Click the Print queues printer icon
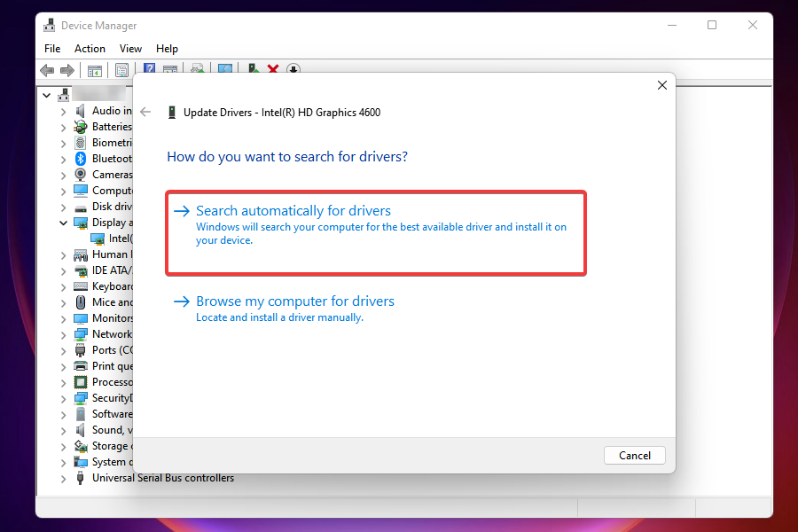Screen dimensions: 798x532 pyautogui.click(x=81, y=366)
